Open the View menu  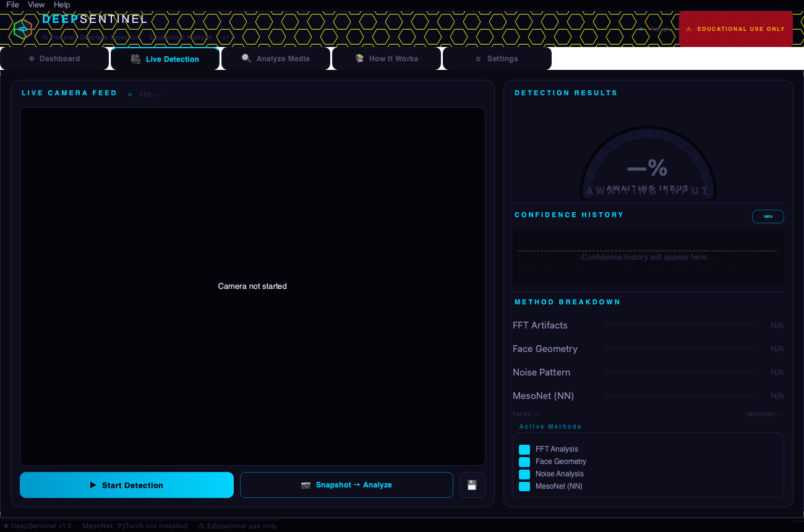pos(36,4)
